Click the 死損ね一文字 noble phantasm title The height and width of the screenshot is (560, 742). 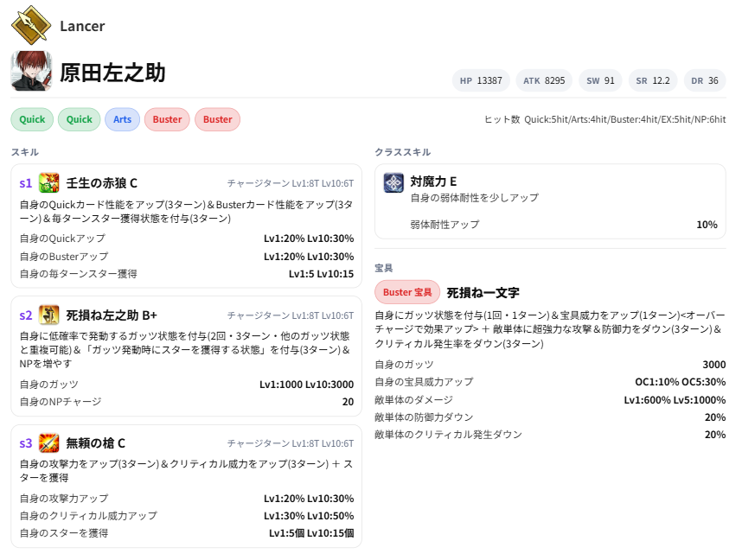[483, 293]
